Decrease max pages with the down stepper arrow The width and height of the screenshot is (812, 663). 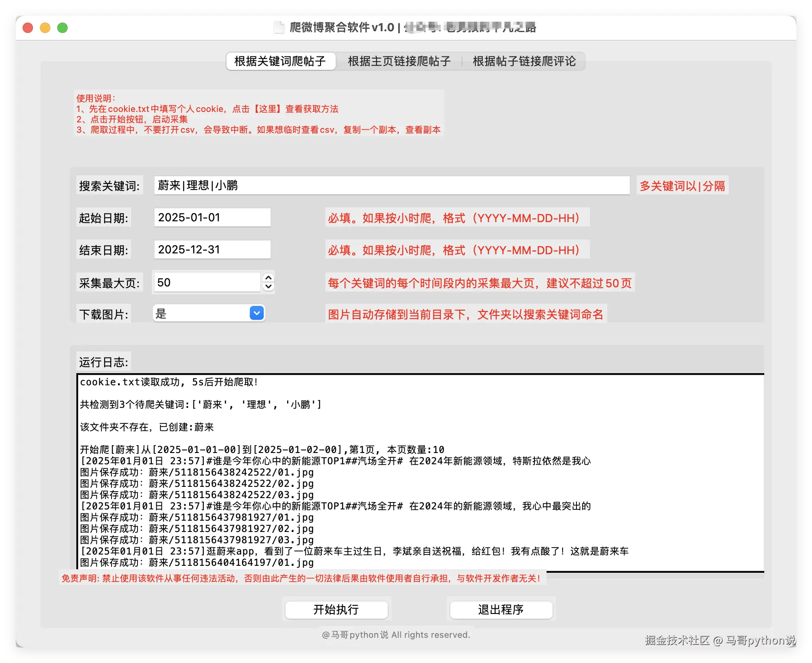coord(268,286)
